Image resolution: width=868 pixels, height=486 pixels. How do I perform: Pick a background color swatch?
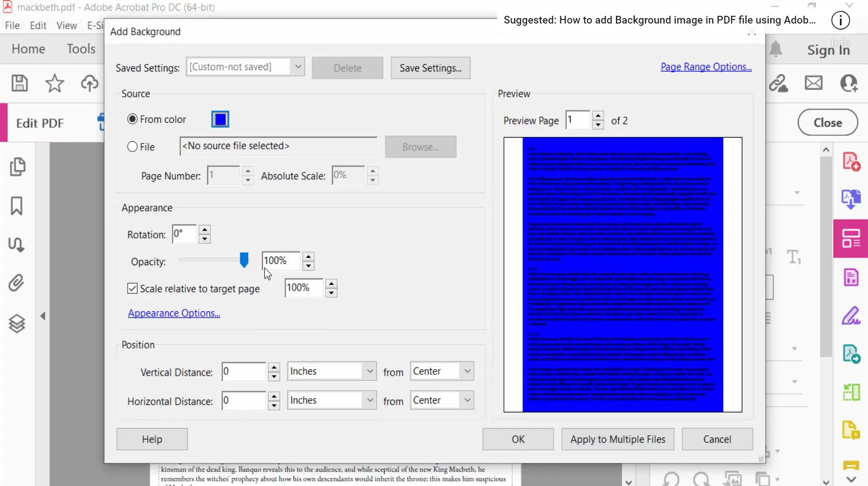[220, 119]
